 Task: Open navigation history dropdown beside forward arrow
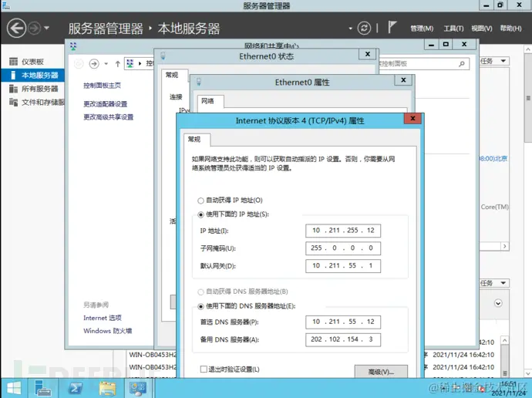(46, 28)
